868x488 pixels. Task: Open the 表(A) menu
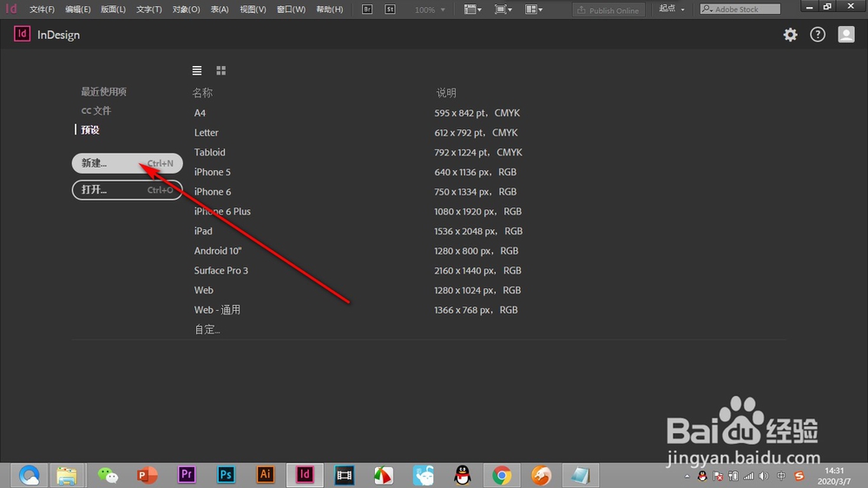click(220, 10)
